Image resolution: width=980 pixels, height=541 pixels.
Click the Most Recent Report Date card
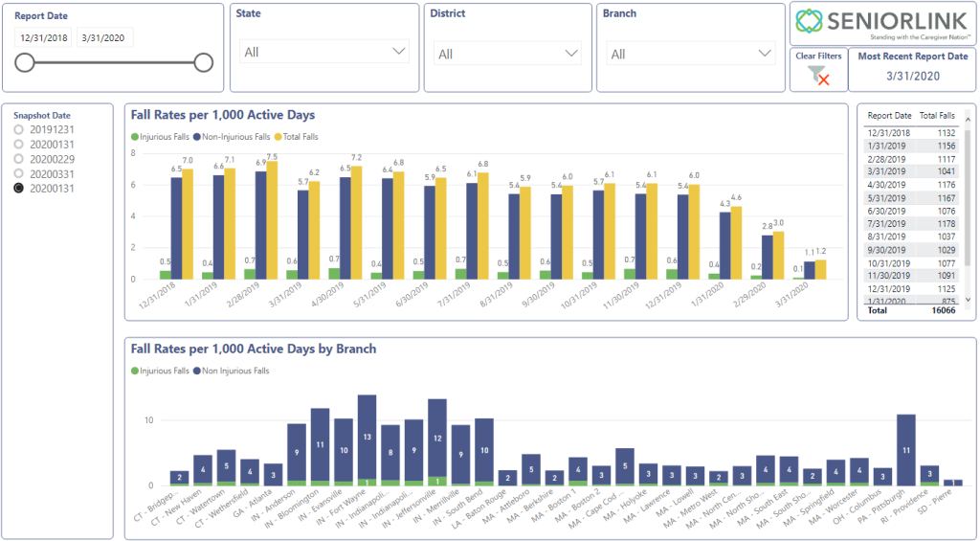912,70
